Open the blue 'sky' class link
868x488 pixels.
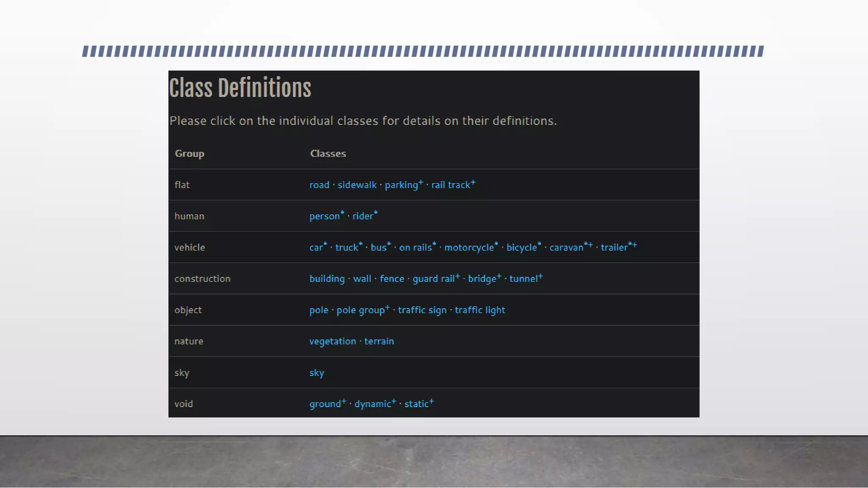(317, 373)
